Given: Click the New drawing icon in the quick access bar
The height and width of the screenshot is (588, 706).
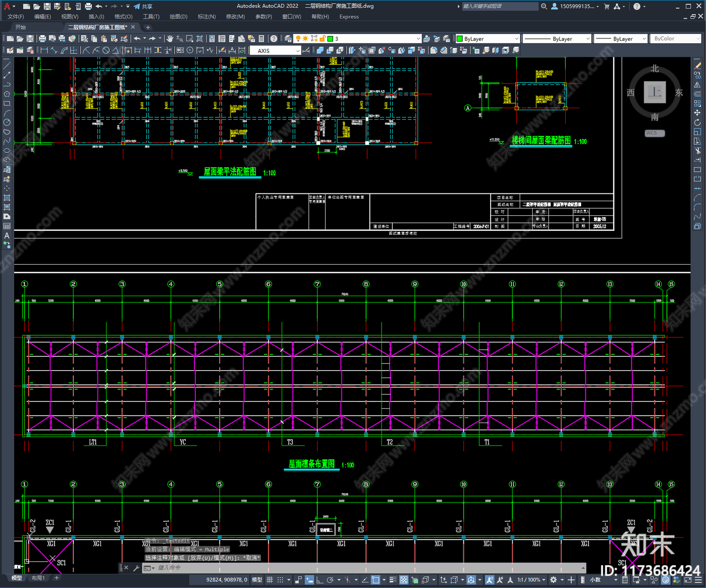Looking at the screenshot, I should point(26,6).
